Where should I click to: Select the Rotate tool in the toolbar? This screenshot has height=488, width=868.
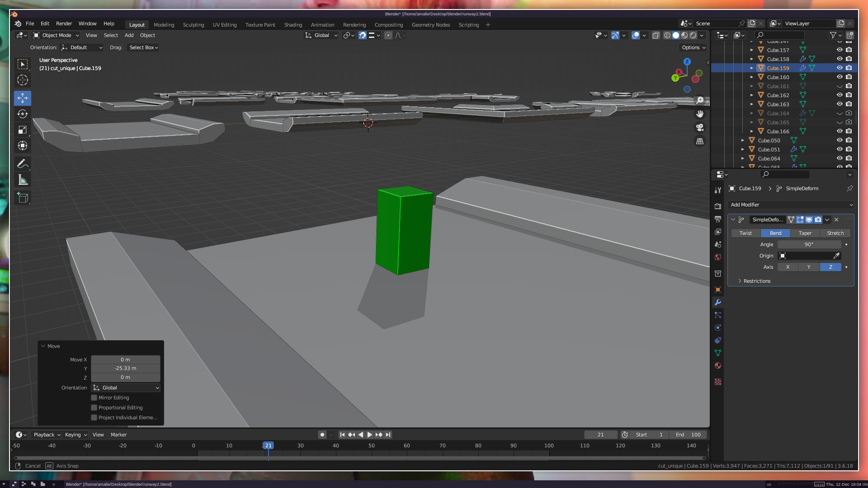pos(23,114)
